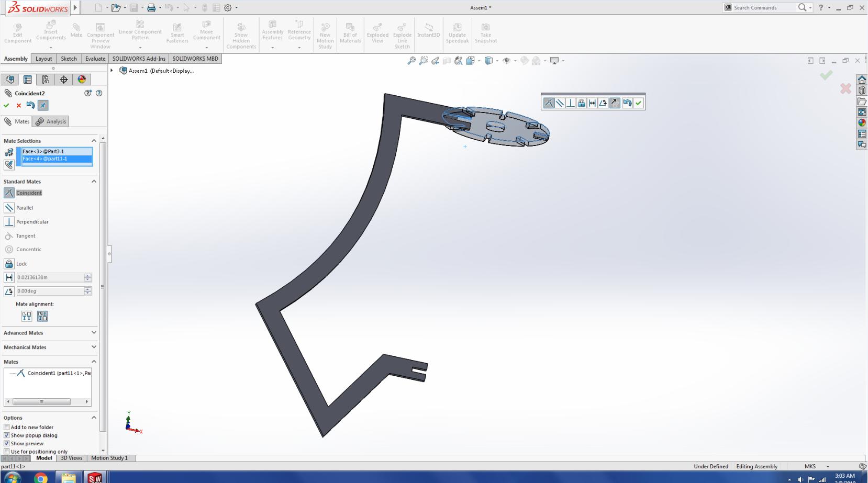Check the Add to new folder option
The image size is (868, 483).
pos(7,427)
